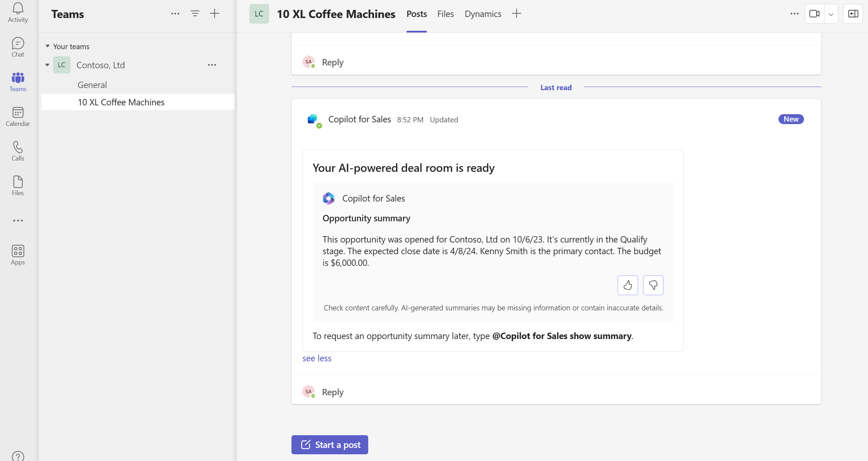Click the Reply field under new post
The image size is (868, 461).
tap(333, 392)
